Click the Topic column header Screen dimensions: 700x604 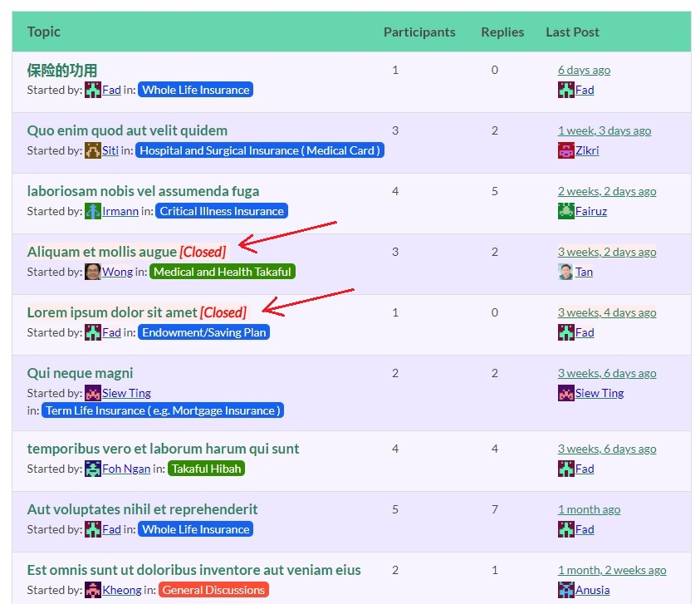(44, 32)
